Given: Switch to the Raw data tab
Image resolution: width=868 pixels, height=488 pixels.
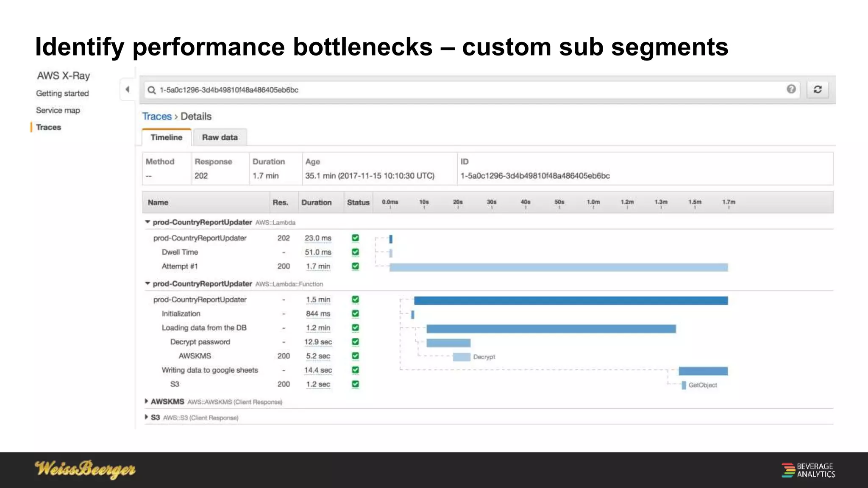Looking at the screenshot, I should click(x=220, y=137).
